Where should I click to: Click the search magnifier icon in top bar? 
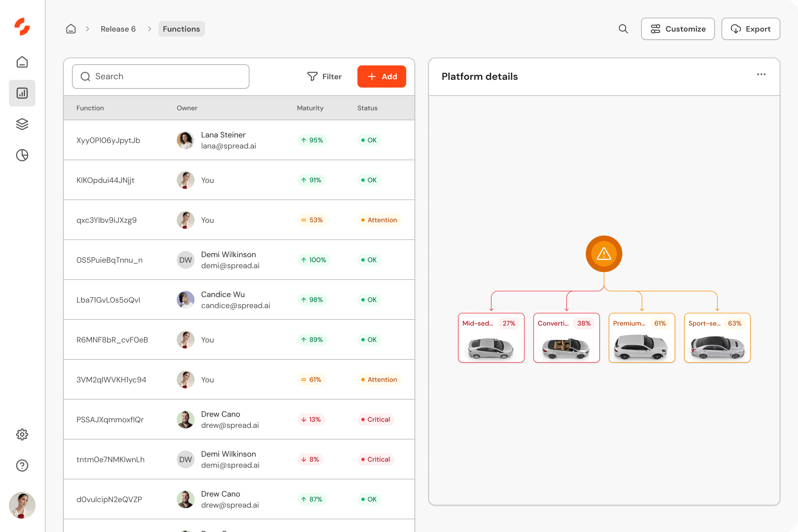click(x=623, y=29)
